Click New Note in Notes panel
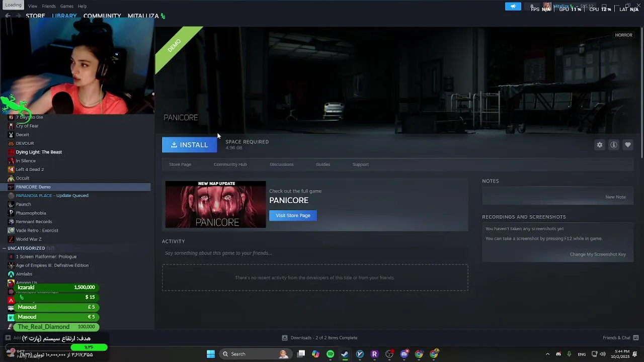 (x=615, y=197)
